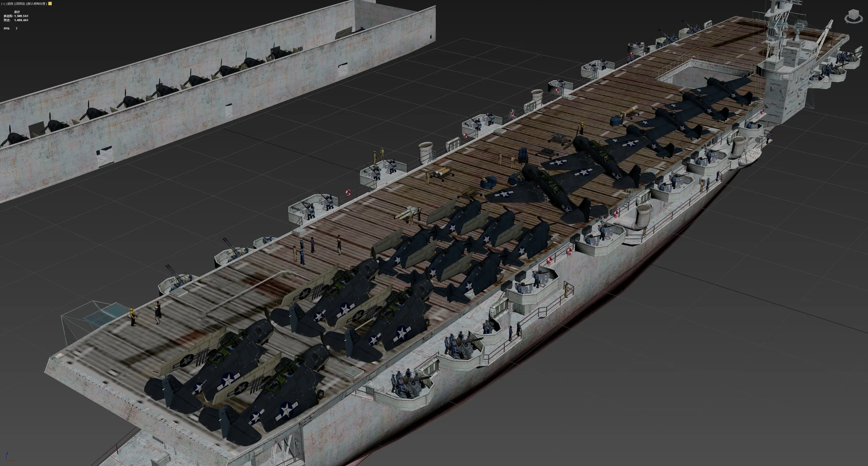Click the yellow square viewport filter icon
This screenshot has width=868, height=466.
[50, 4]
